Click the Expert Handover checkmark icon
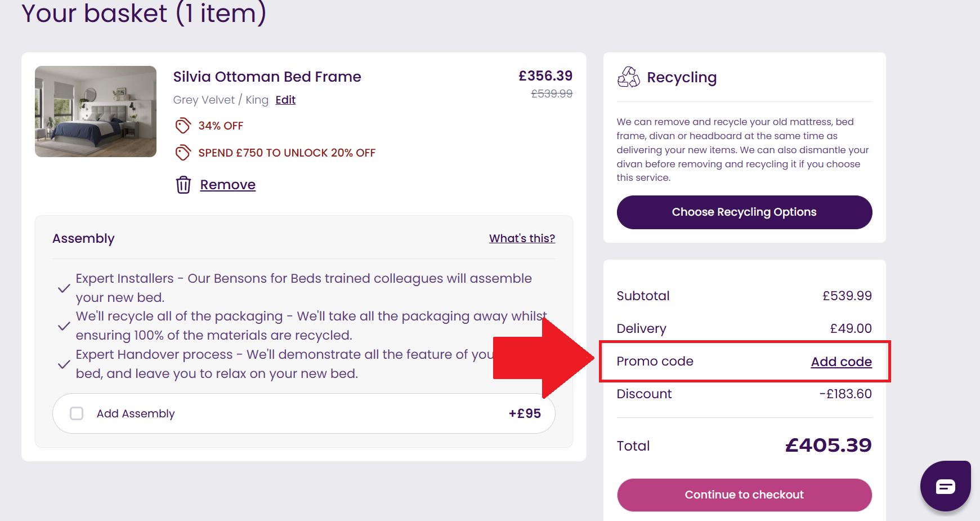Image resolution: width=980 pixels, height=521 pixels. 64,364
